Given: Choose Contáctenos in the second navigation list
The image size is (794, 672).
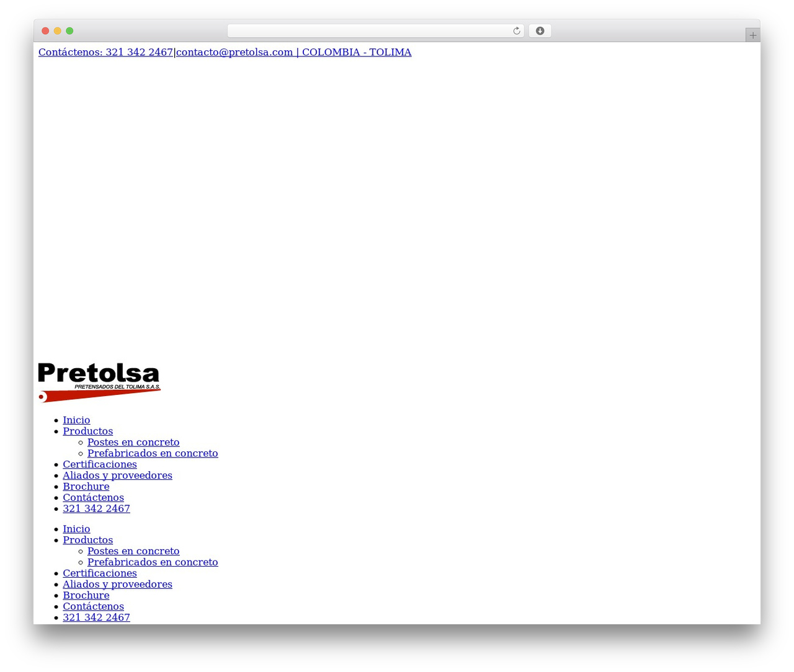Looking at the screenshot, I should 93,607.
